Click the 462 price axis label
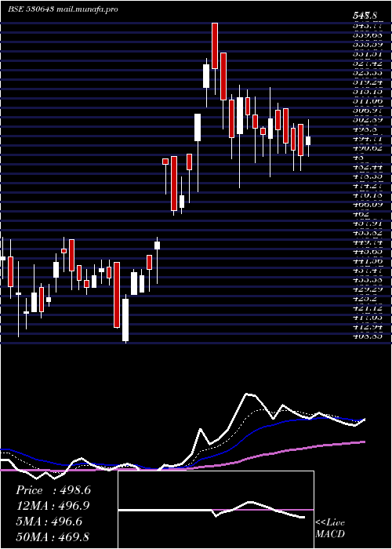The height and width of the screenshot is (549, 392). [x=361, y=213]
